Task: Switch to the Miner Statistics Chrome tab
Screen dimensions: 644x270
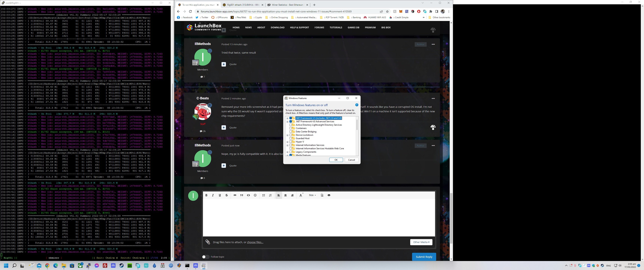Action: tap(288, 5)
